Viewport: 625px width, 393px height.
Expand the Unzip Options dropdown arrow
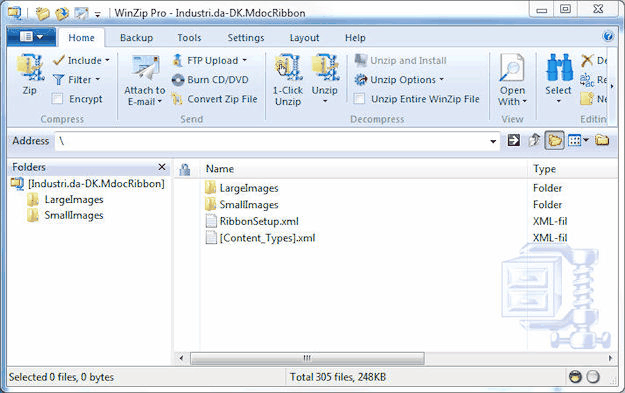(x=442, y=79)
